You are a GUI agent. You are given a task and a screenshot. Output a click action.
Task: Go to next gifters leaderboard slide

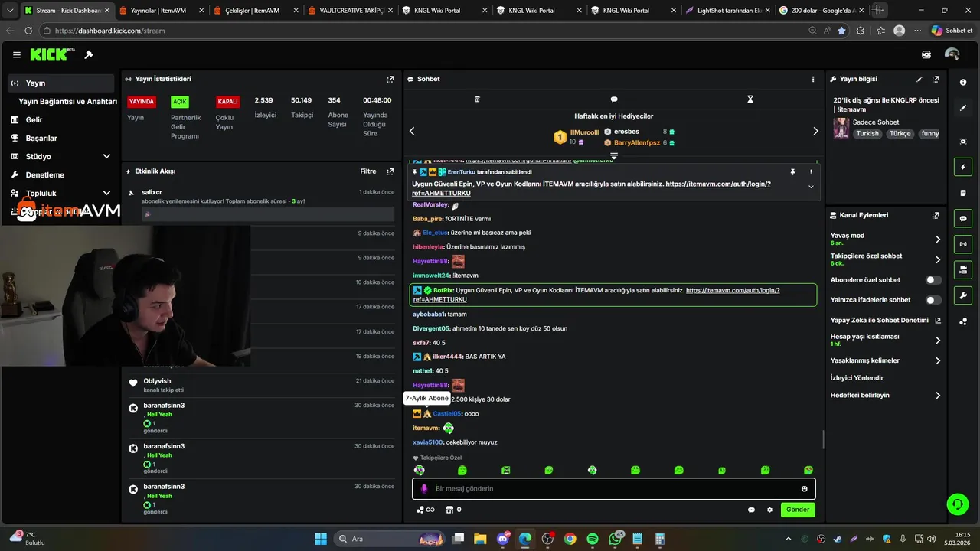[815, 131]
